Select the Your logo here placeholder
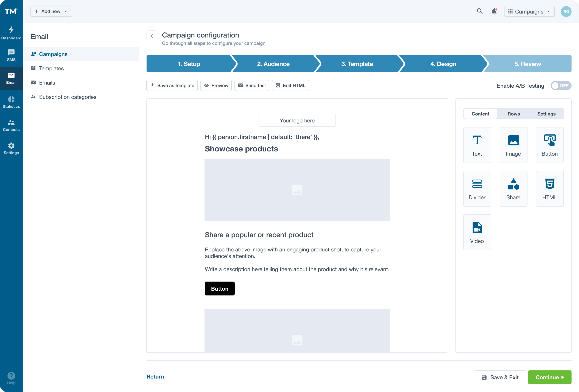This screenshot has width=579, height=392. point(297,120)
